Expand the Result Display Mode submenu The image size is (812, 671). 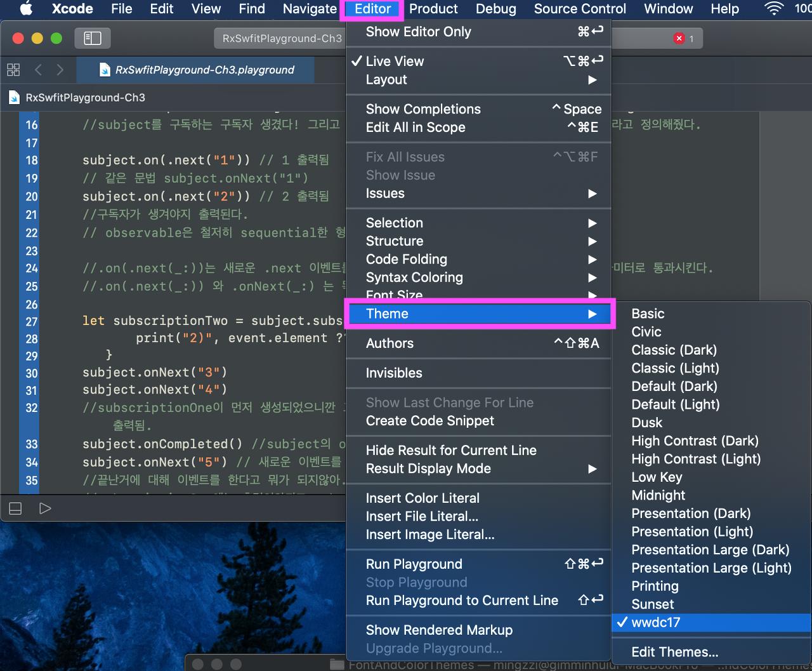[x=478, y=469]
